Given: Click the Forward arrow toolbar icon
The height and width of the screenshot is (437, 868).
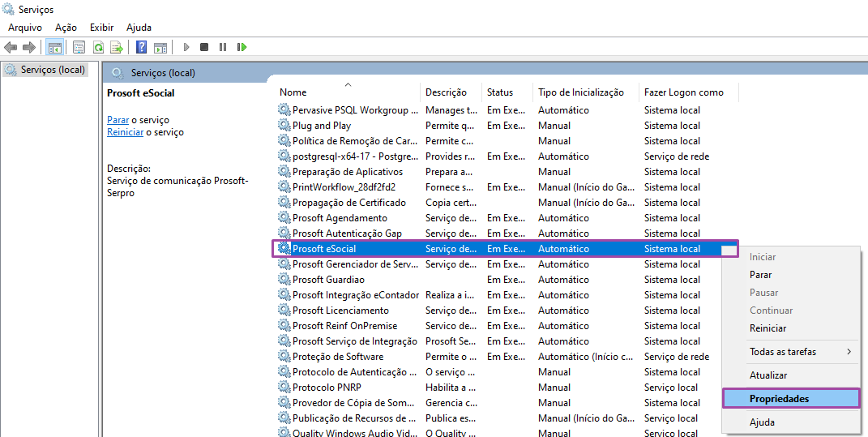Looking at the screenshot, I should click(29, 47).
